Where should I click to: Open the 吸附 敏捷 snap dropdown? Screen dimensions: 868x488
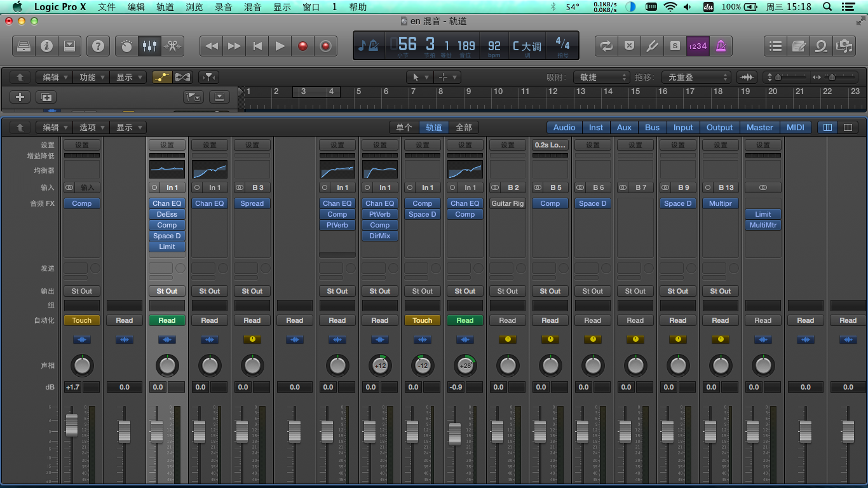(601, 77)
